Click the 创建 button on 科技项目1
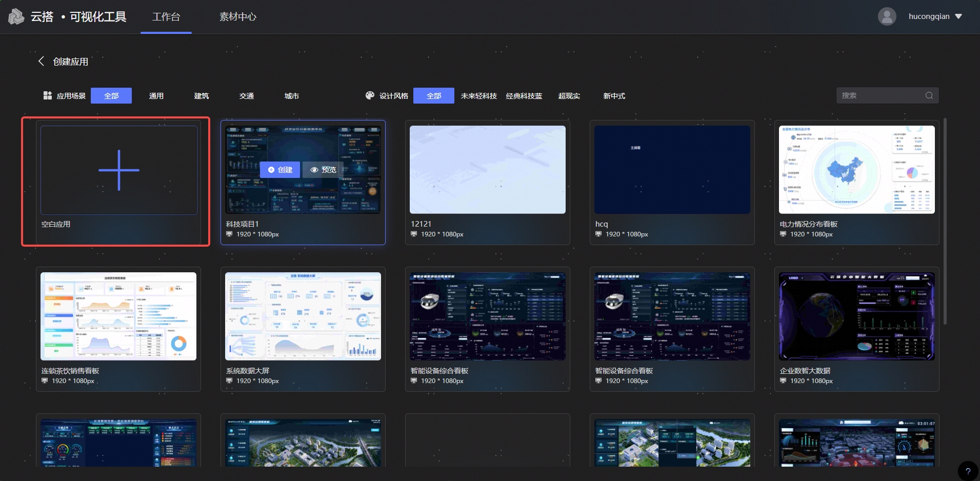 (x=280, y=170)
